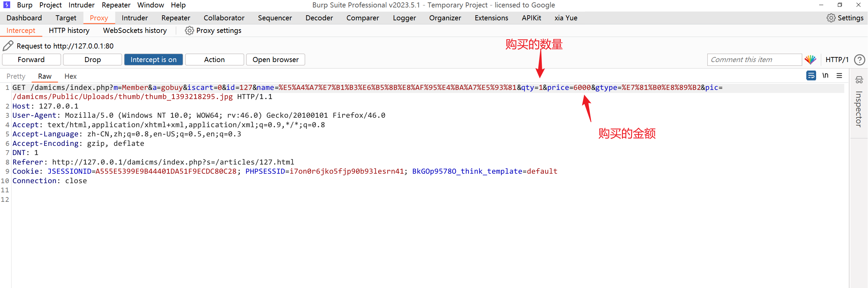Viewport: 868px width, 288px height.
Task: Click the Comment this item field
Action: 754,60
